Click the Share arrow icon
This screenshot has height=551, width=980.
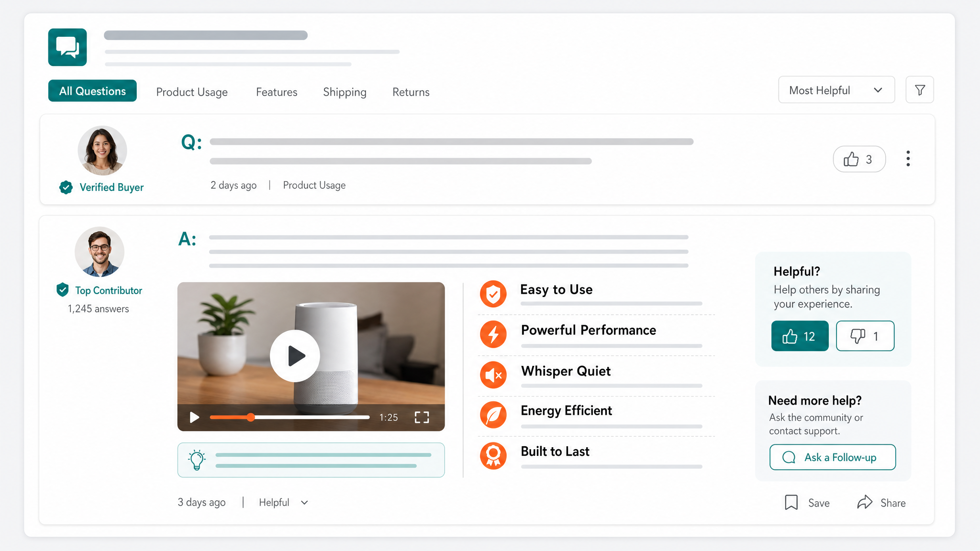point(865,502)
